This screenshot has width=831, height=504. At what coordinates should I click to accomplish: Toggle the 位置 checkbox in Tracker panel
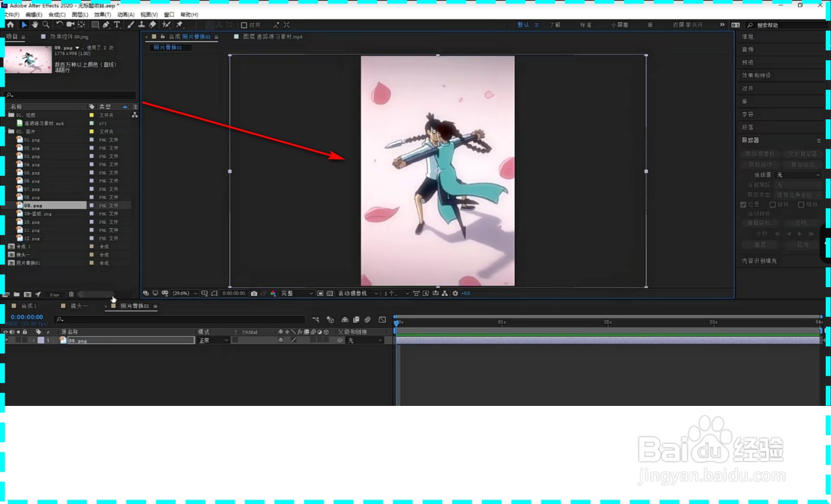coord(743,205)
